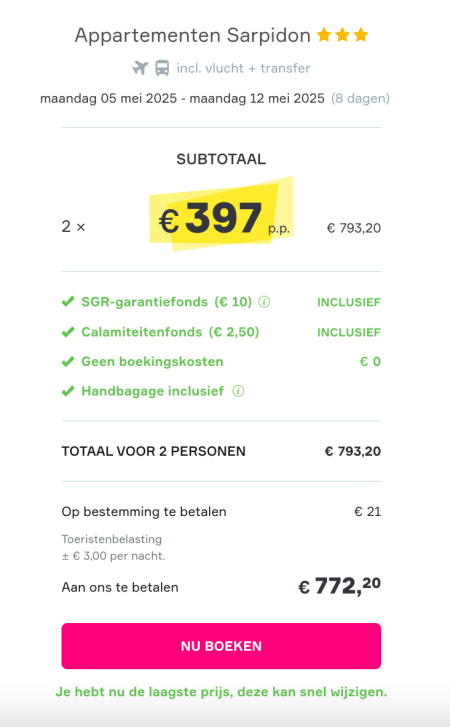
Task: Click the TOTAAL VOOR 2 PERSONEN row
Action: coord(221,451)
